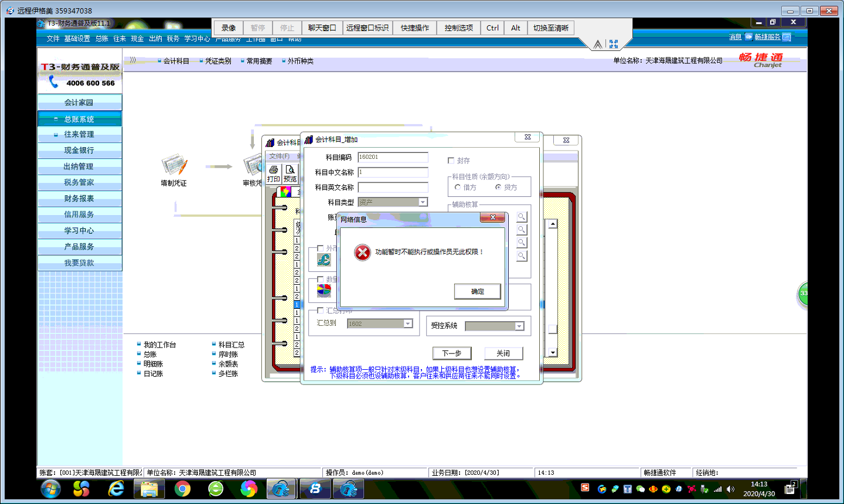844x504 pixels.
Task: Click the 科目编码 input field
Action: 393,157
